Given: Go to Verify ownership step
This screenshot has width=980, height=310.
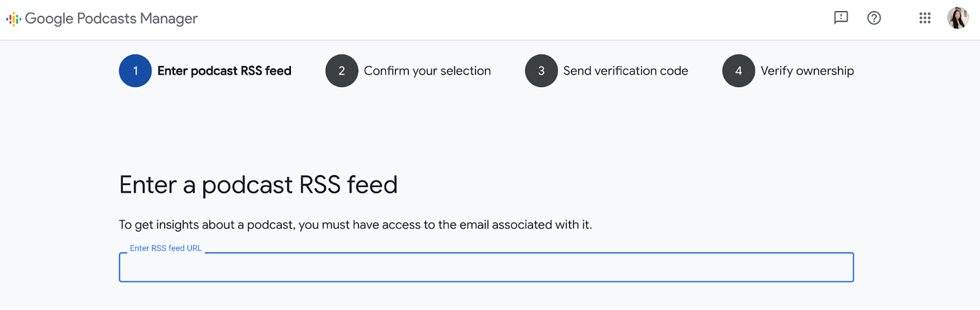Looking at the screenshot, I should tap(807, 71).
